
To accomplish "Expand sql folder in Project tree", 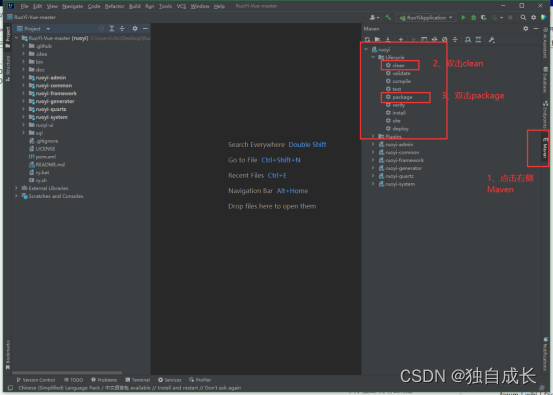I will click(x=23, y=133).
